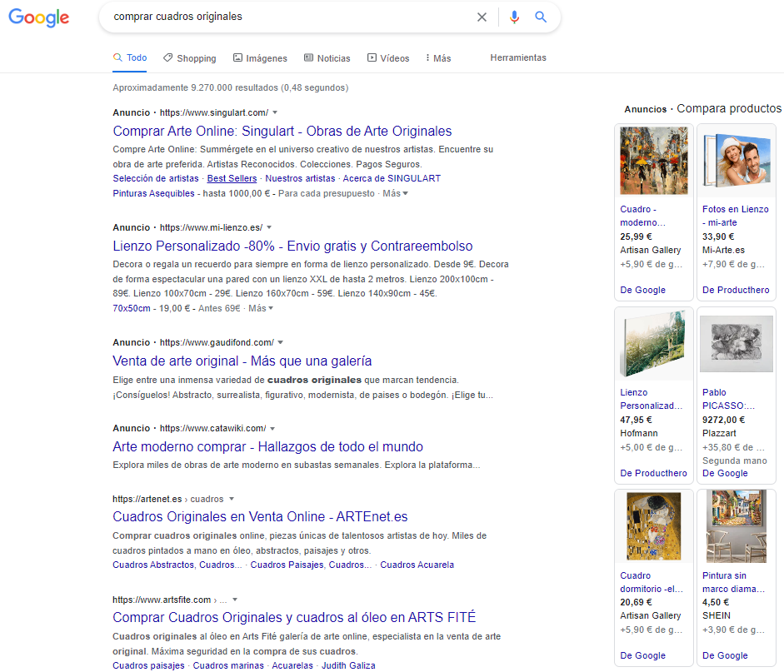
Task: Follow the Selección de artistas sitelink
Action: tap(156, 178)
